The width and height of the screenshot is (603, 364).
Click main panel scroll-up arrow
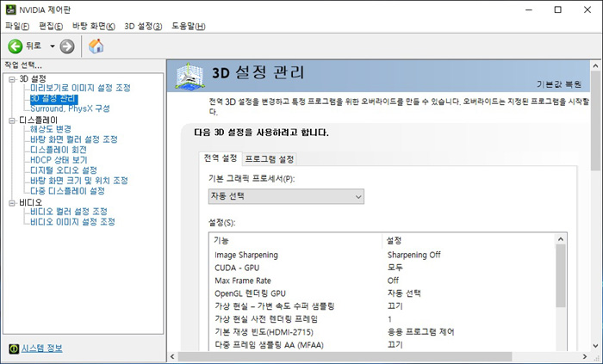point(596,66)
